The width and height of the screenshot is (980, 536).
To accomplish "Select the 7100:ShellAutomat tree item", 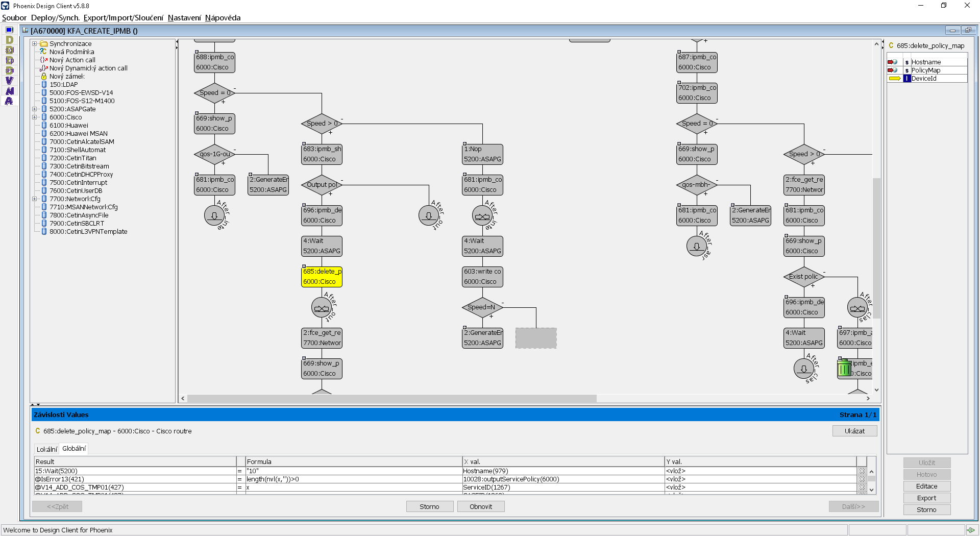I will (x=78, y=150).
